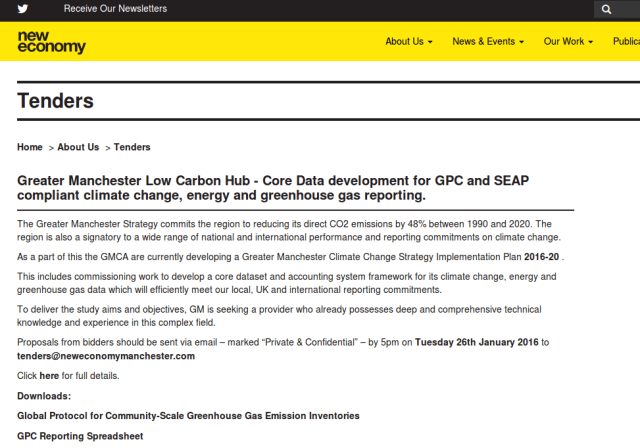Navigate to Home in the breadcrumb
640x448 pixels.
30,147
